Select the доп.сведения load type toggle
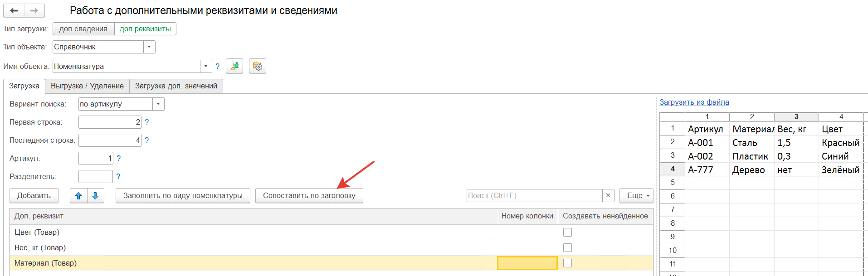Image resolution: width=868 pixels, height=276 pixels. tap(83, 29)
